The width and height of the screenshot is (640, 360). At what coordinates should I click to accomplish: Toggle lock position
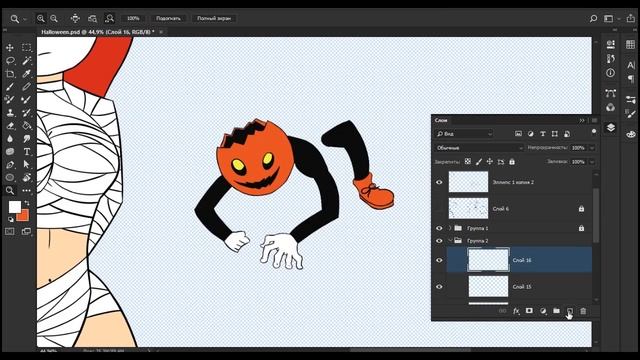pyautogui.click(x=490, y=162)
